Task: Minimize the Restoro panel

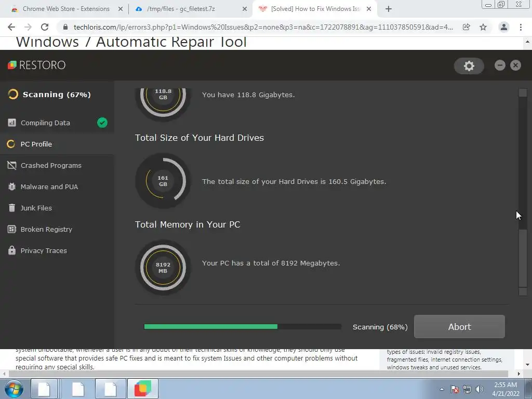Action: 500,65
